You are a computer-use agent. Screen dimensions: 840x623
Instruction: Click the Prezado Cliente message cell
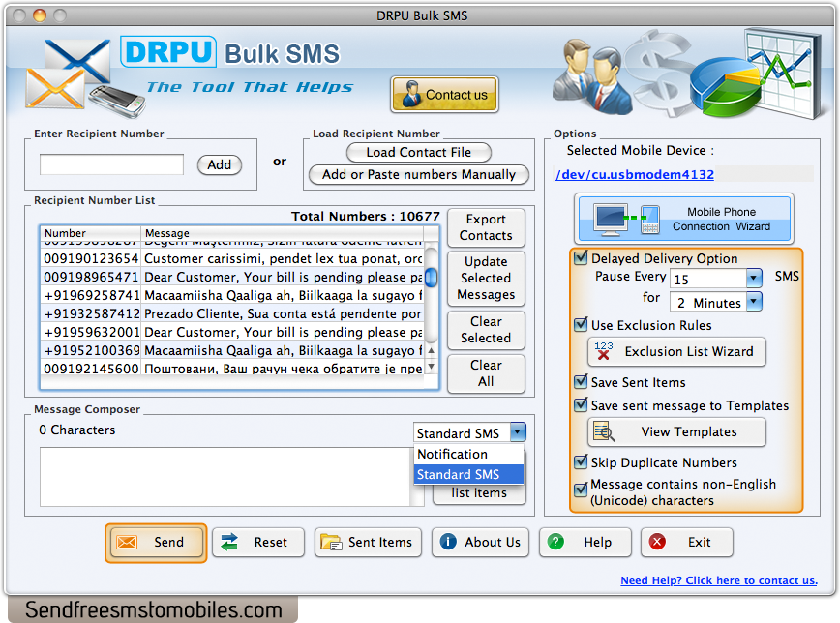tap(283, 313)
